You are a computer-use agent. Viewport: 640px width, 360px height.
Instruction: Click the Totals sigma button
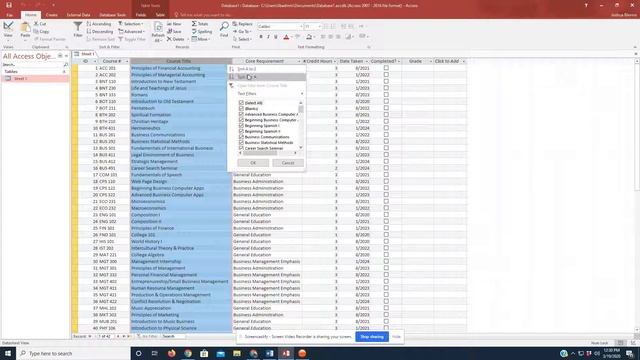pos(200,24)
